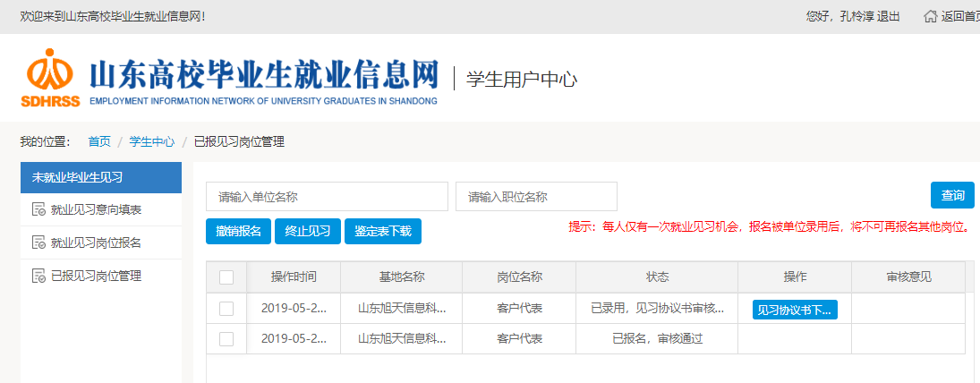This screenshot has width=980, height=383.
Task: Focus the 请输入单位名称 input field
Action: click(x=327, y=197)
